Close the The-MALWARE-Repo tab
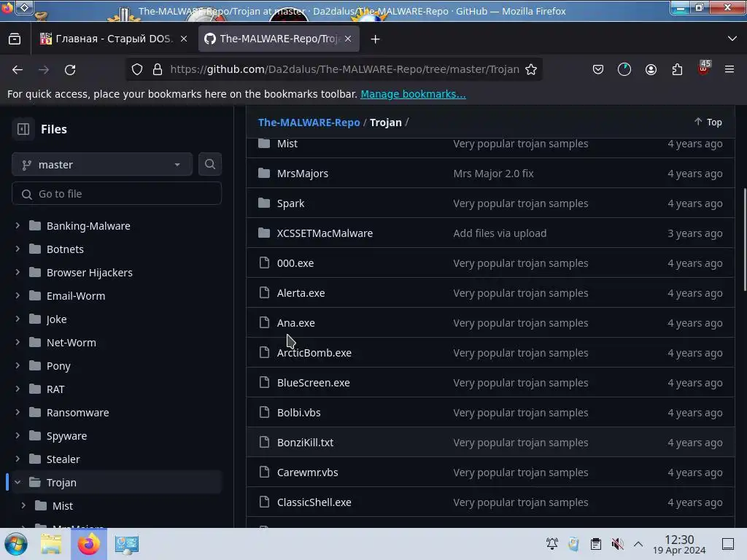747x560 pixels. point(348,39)
